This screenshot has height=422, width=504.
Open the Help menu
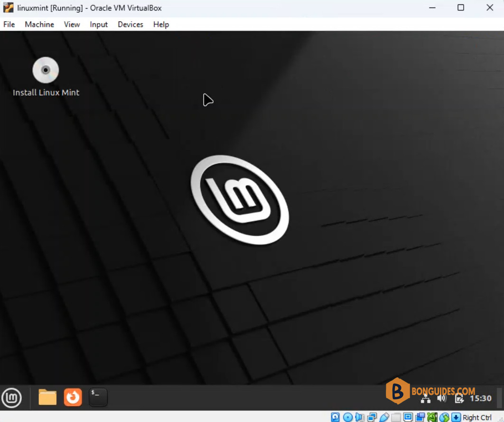pyautogui.click(x=161, y=24)
